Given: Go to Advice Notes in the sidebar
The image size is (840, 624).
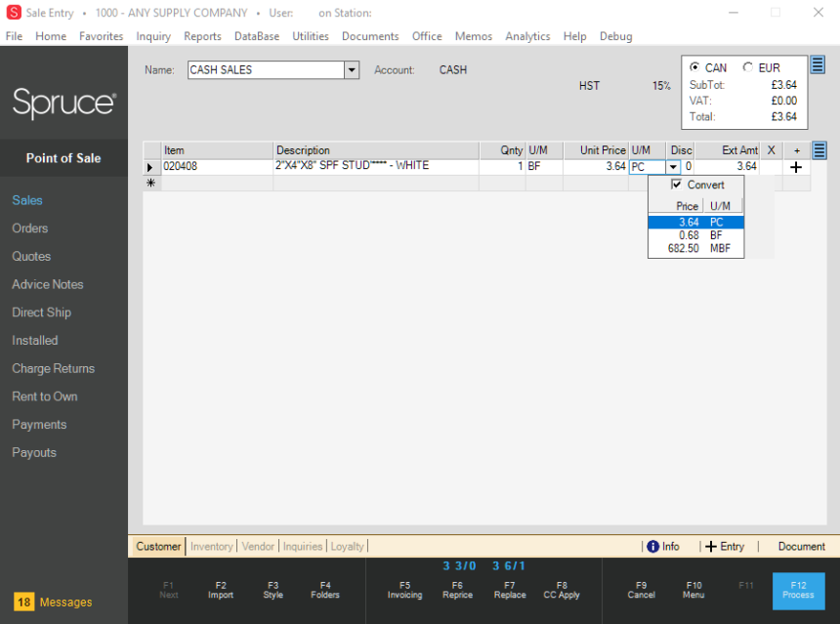Looking at the screenshot, I should 48,284.
